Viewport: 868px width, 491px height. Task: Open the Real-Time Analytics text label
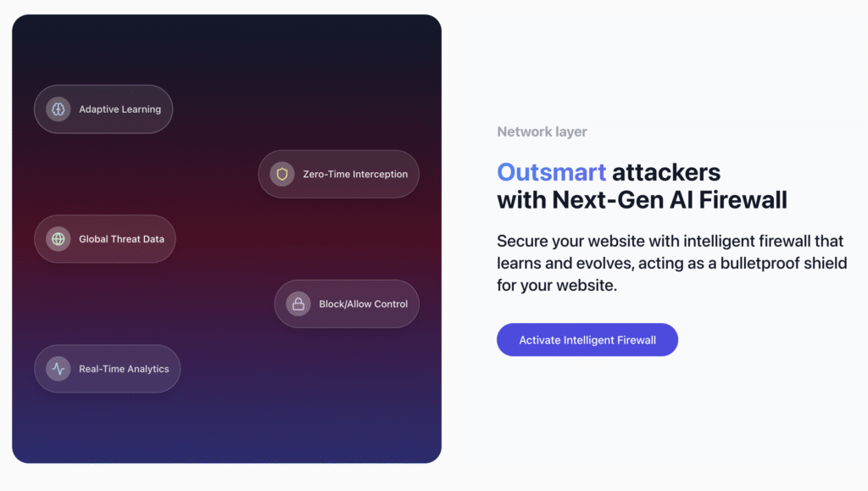click(x=124, y=369)
